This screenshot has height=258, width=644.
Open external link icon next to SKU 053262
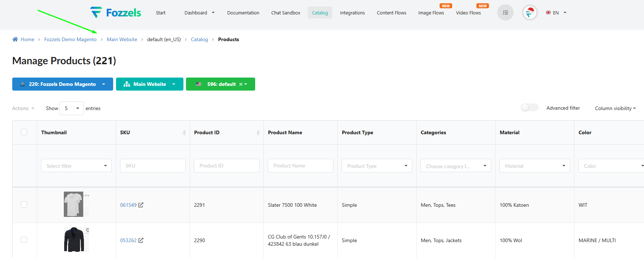click(141, 240)
